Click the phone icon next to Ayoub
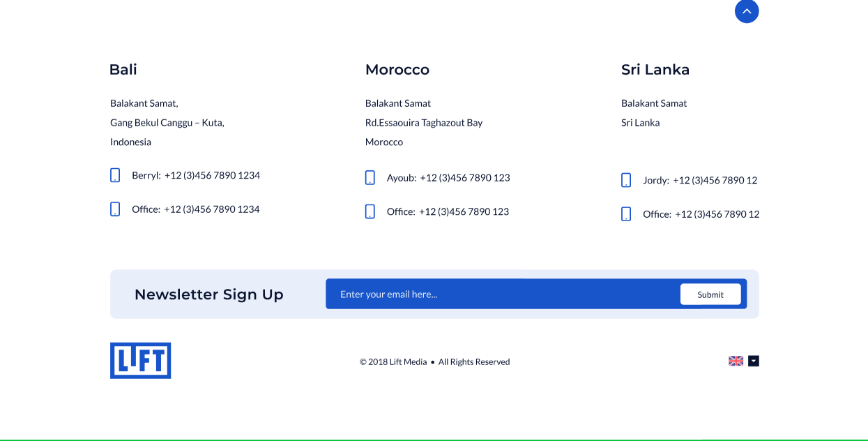The image size is (868, 441). [370, 178]
